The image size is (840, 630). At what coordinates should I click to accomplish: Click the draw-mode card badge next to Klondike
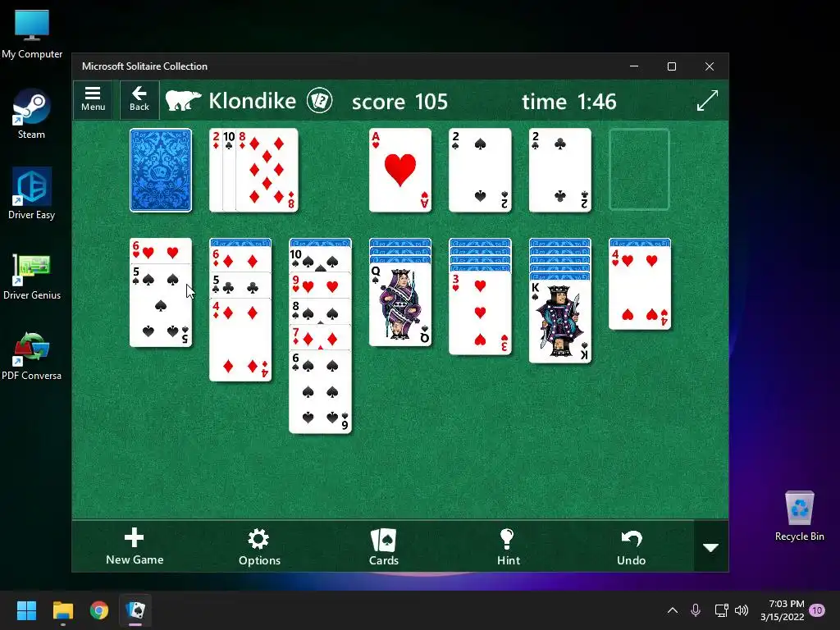pyautogui.click(x=319, y=101)
